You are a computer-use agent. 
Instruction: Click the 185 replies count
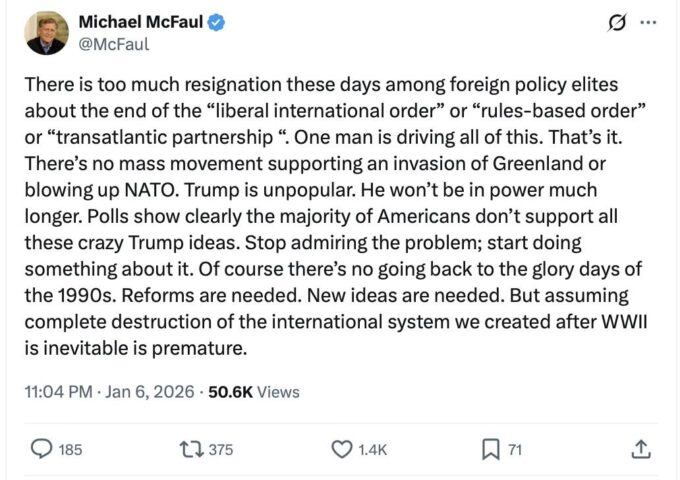pyautogui.click(x=70, y=450)
